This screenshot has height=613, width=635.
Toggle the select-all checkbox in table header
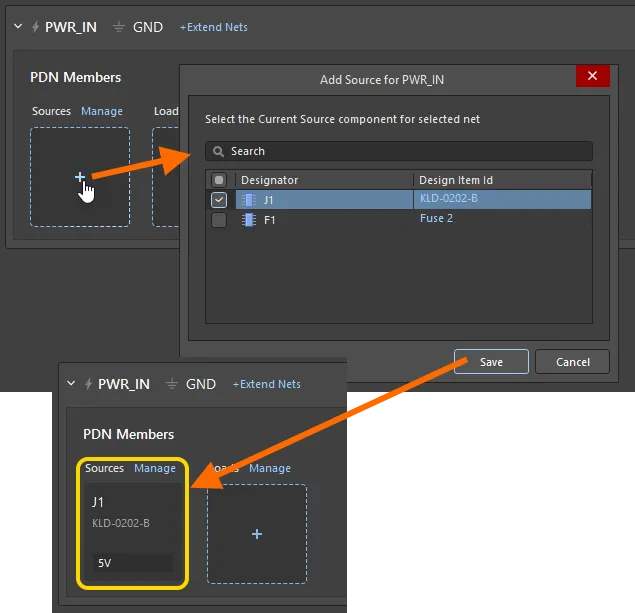pyautogui.click(x=219, y=180)
